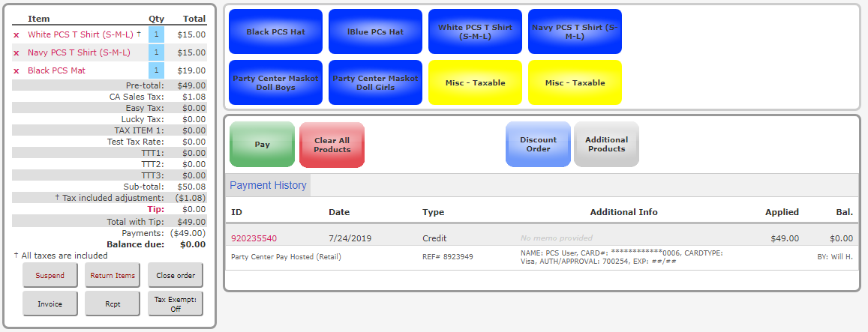Open White PCS T Shirt (S-M-L) order item link
Screen dimensions: 868x332
click(80, 34)
